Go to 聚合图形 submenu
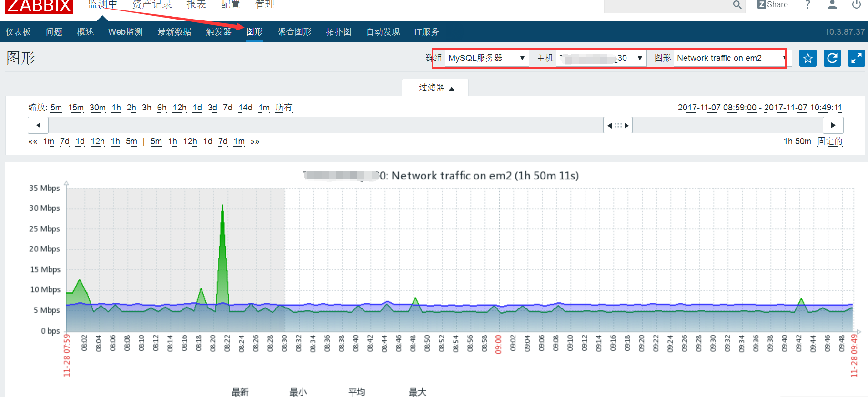Screen dimensions: 868x397 pos(294,32)
